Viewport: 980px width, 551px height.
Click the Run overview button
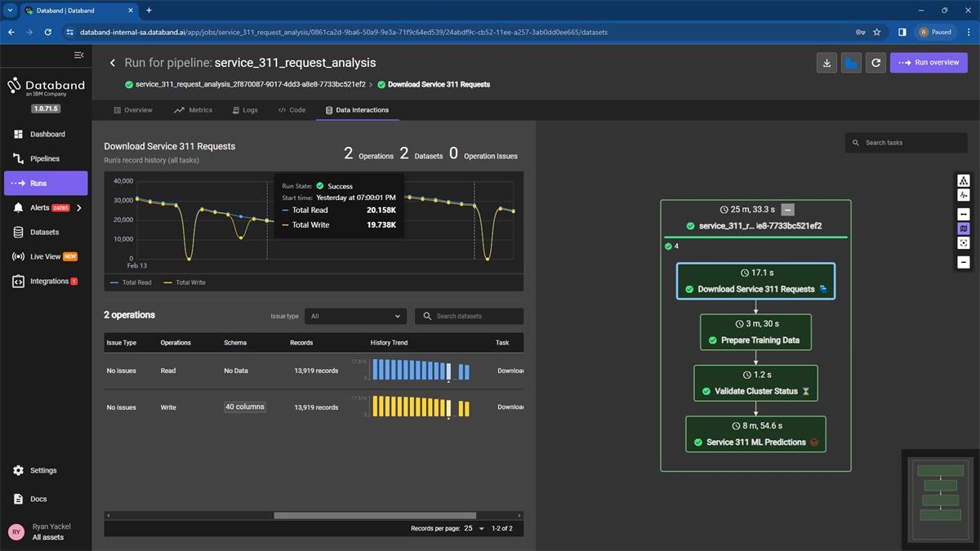[929, 62]
